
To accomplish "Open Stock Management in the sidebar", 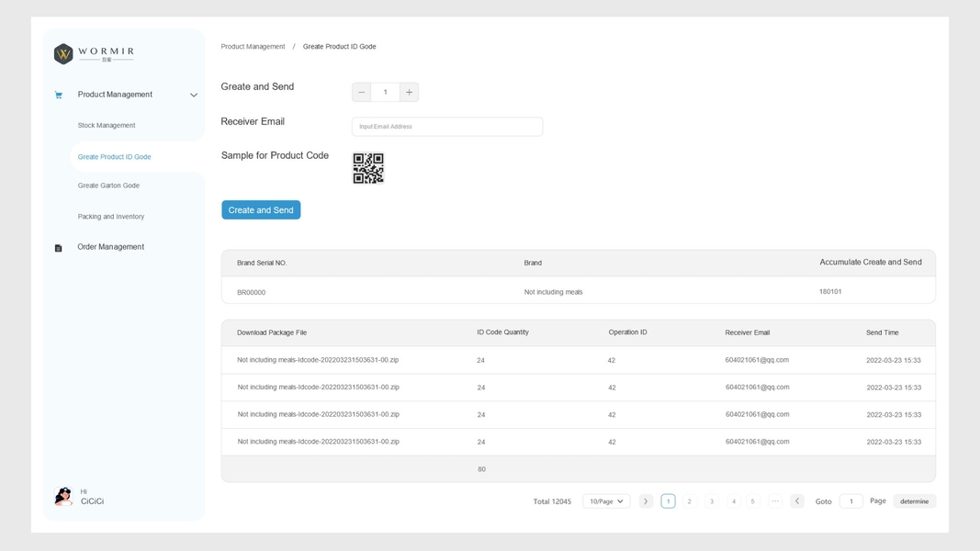I will (107, 126).
